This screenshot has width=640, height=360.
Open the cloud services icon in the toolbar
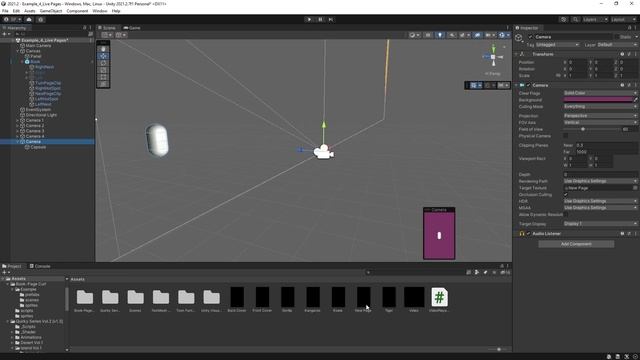tap(29, 20)
